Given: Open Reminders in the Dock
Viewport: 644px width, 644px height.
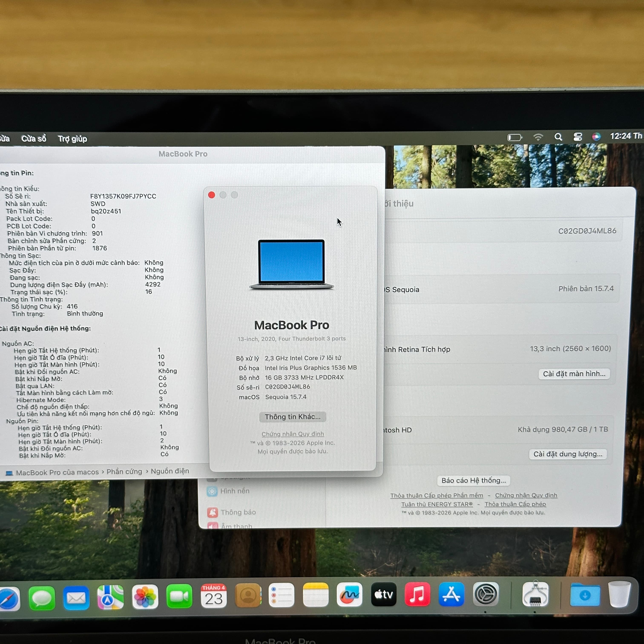Looking at the screenshot, I should pyautogui.click(x=282, y=595).
